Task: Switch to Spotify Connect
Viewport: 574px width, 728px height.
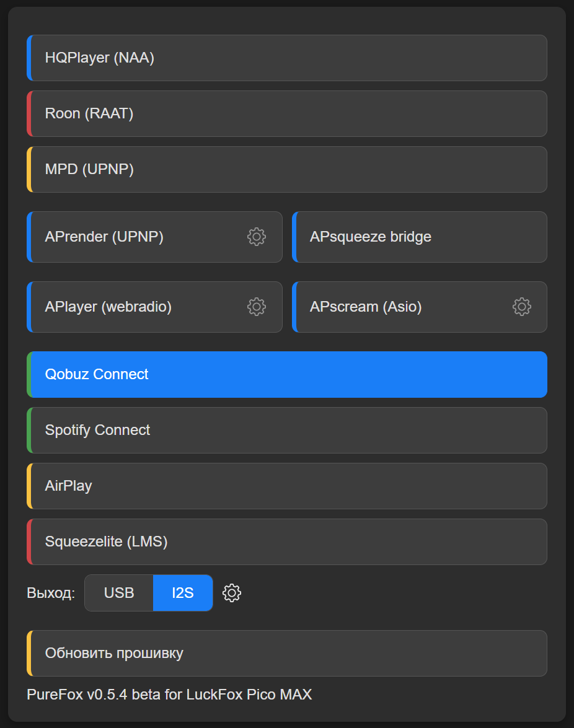Action: pyautogui.click(x=287, y=431)
